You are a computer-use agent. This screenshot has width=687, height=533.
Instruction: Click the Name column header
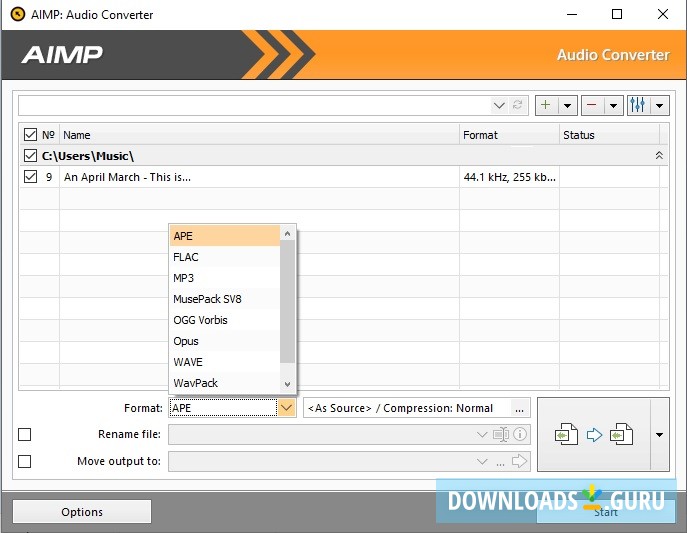click(x=259, y=135)
